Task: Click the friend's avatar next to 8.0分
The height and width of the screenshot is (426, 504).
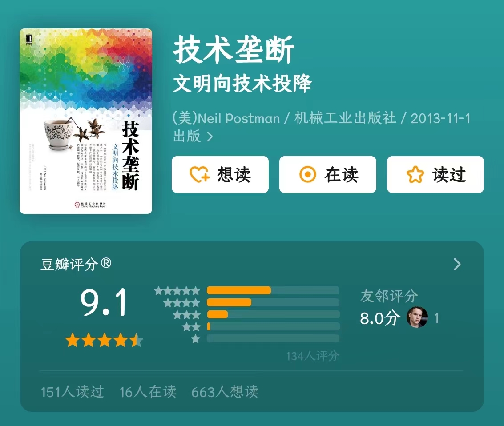Action: pos(417,317)
